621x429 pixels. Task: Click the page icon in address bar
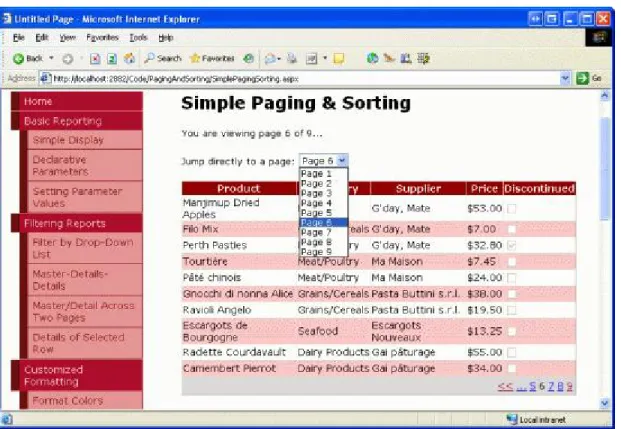click(x=46, y=78)
